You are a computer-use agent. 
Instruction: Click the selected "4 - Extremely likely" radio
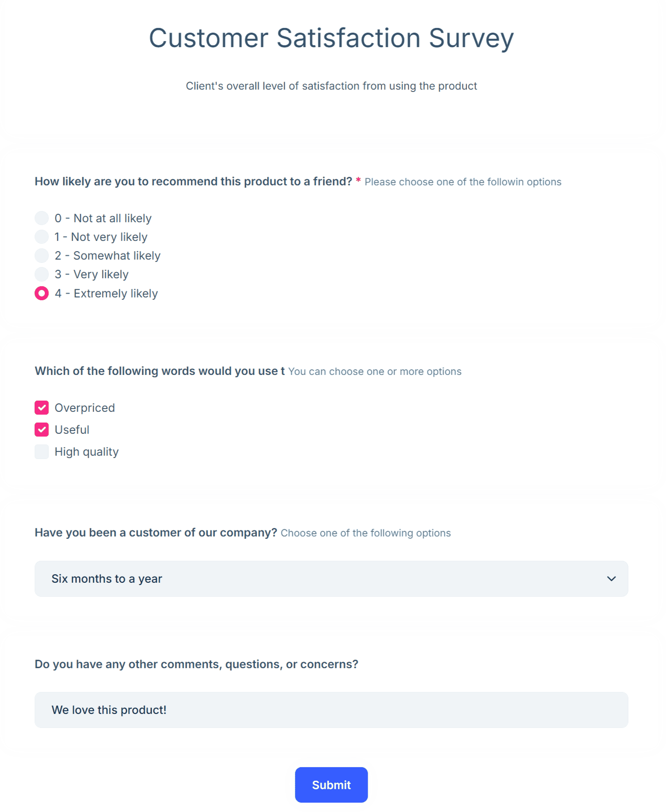(42, 293)
